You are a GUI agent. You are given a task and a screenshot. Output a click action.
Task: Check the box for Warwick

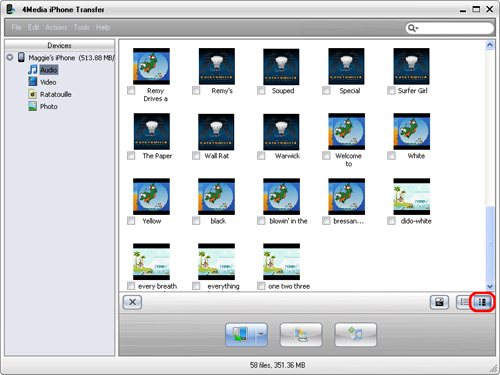[x=261, y=156]
